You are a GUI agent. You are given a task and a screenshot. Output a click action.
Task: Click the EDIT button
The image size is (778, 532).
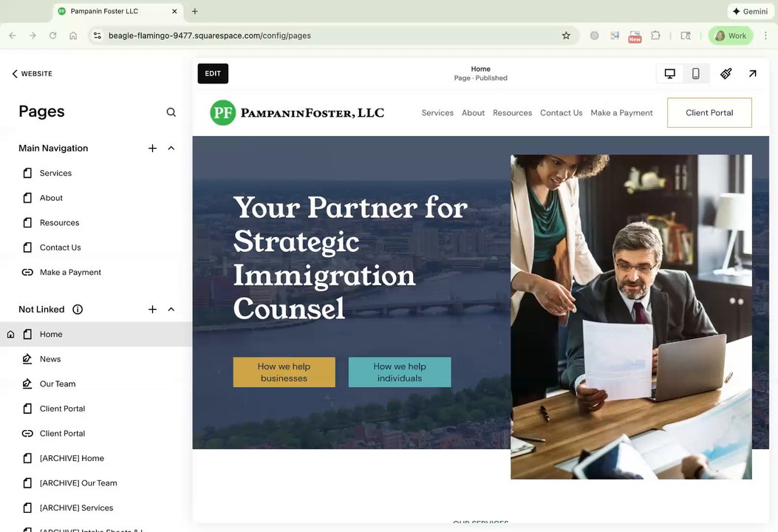pos(213,73)
